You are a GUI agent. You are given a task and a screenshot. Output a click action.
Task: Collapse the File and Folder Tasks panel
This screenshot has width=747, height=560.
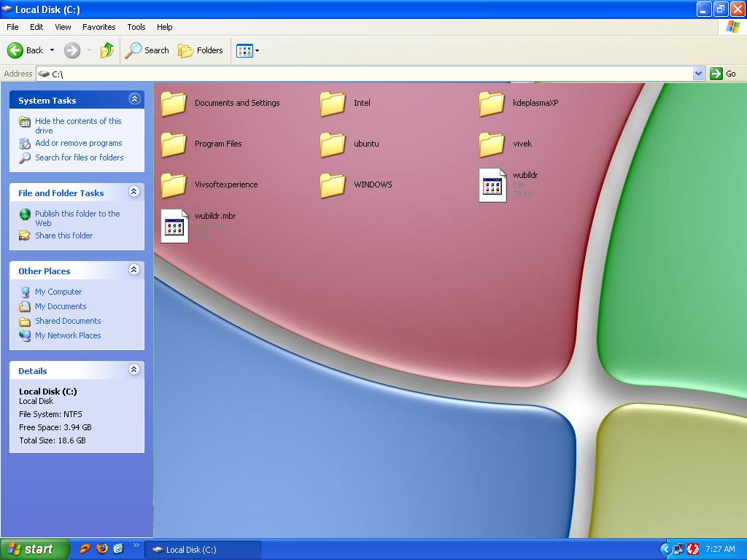click(134, 192)
